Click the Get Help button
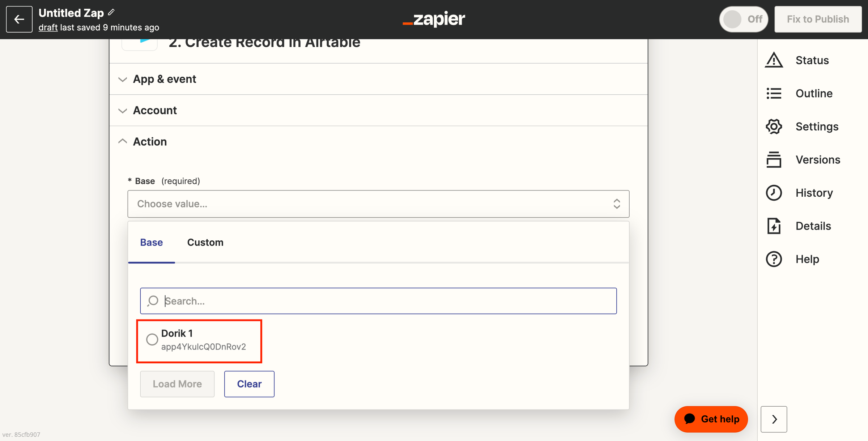Viewport: 868px width, 441px height. click(x=711, y=419)
